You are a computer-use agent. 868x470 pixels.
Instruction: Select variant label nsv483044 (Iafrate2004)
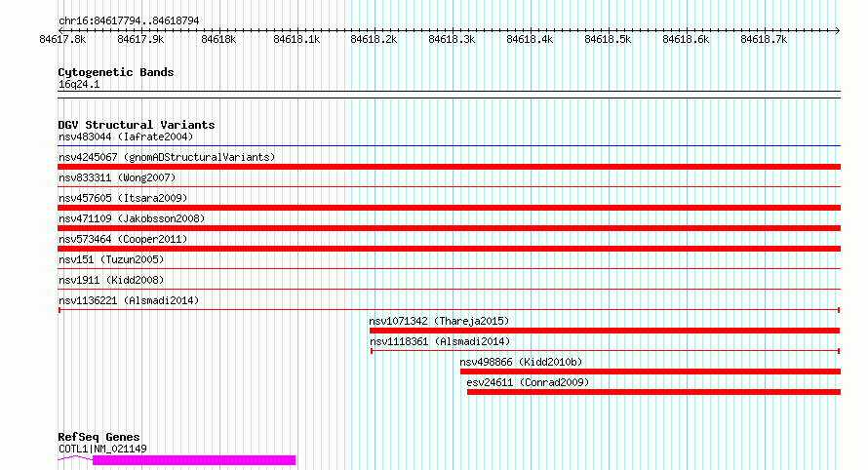pos(126,137)
